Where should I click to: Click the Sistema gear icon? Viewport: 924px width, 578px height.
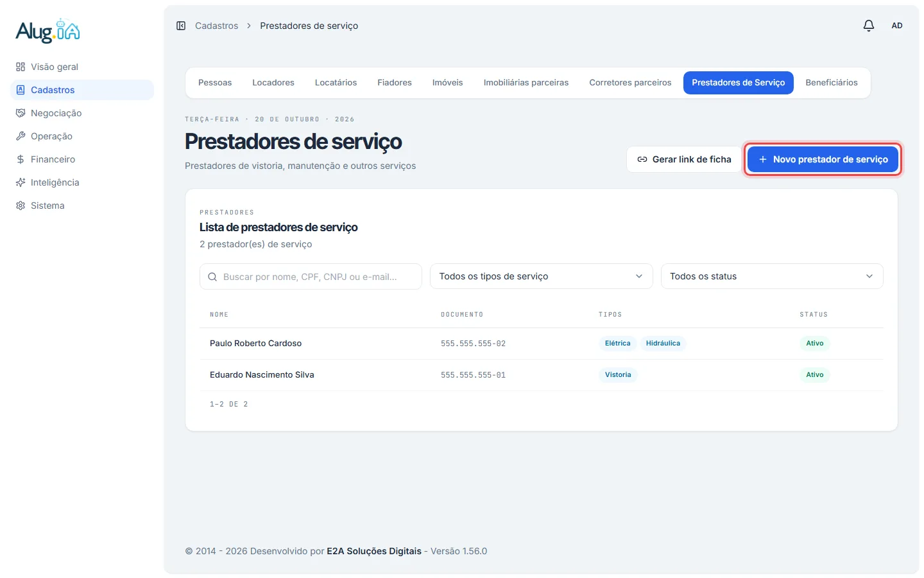coord(21,206)
